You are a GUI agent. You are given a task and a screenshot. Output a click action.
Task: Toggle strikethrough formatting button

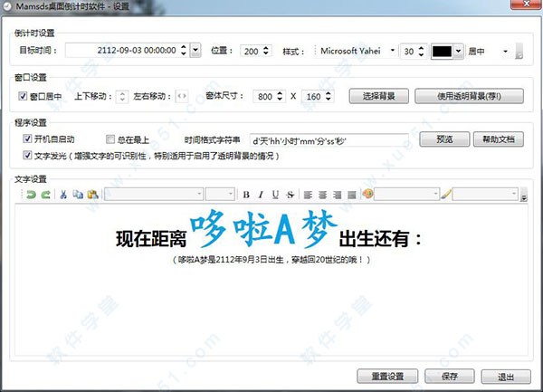click(291, 195)
